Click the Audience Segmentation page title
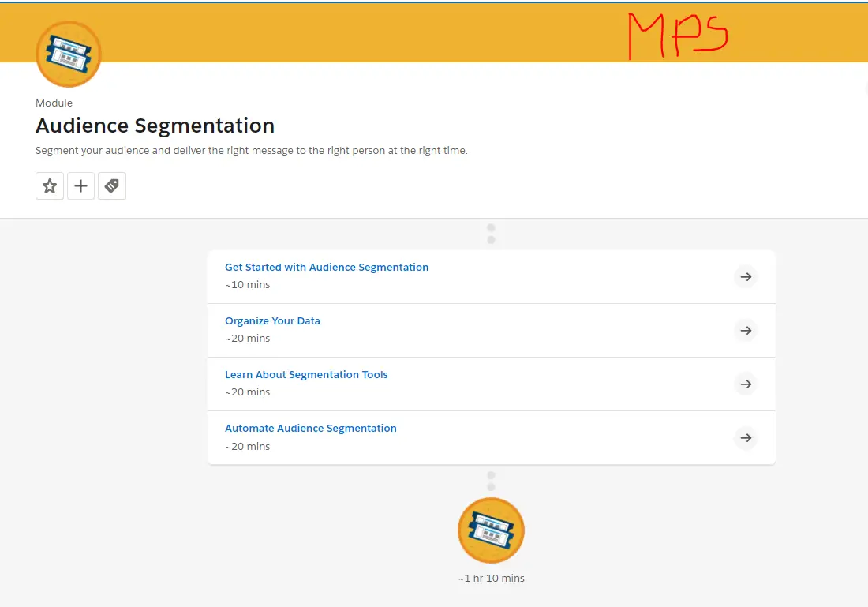Screen dimensions: 868x607 [155, 125]
